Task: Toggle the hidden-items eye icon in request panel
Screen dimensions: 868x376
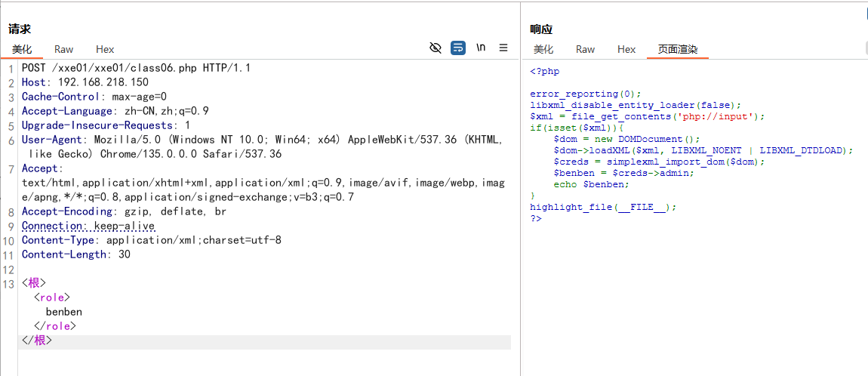Action: pyautogui.click(x=436, y=48)
